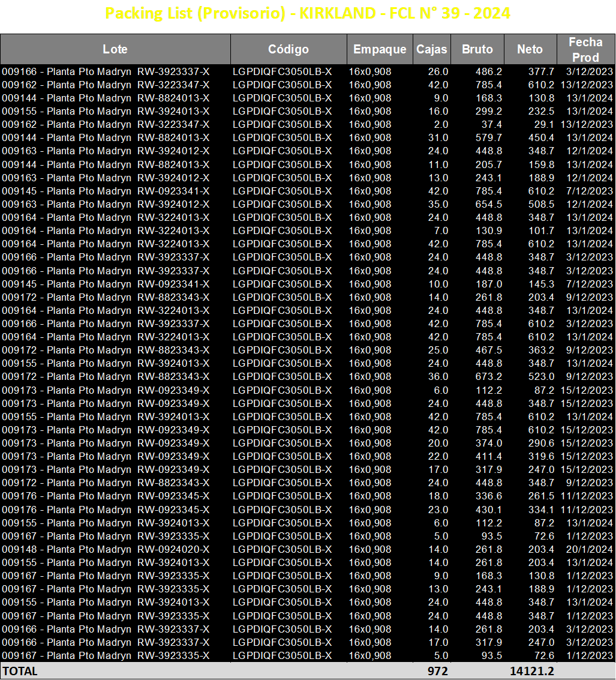Select the Neto column header
The width and height of the screenshot is (616, 680).
click(530, 49)
